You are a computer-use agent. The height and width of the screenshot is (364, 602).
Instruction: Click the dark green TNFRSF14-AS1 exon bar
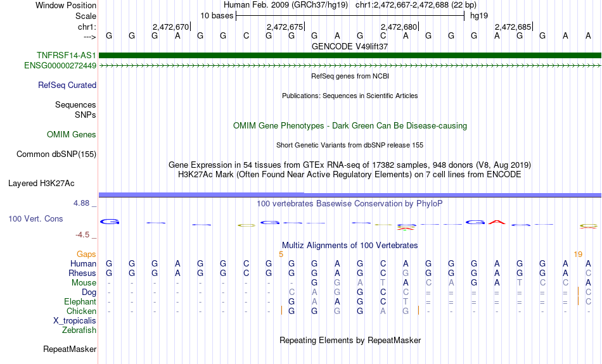pyautogui.click(x=350, y=55)
